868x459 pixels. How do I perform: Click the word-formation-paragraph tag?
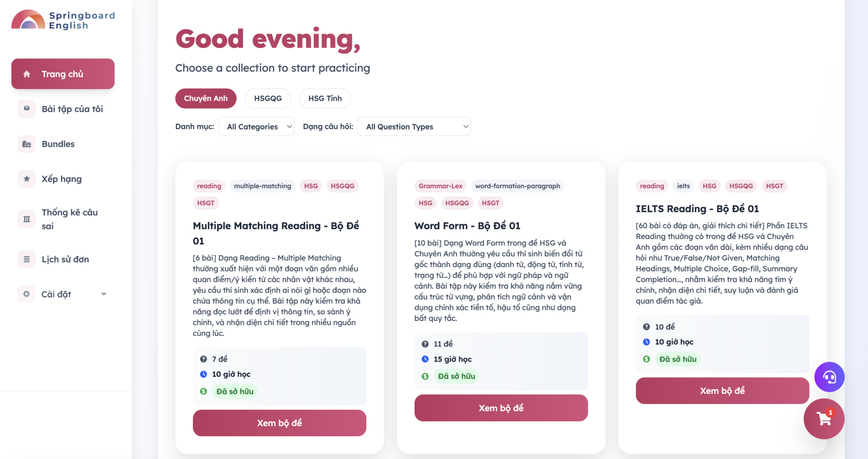point(517,186)
